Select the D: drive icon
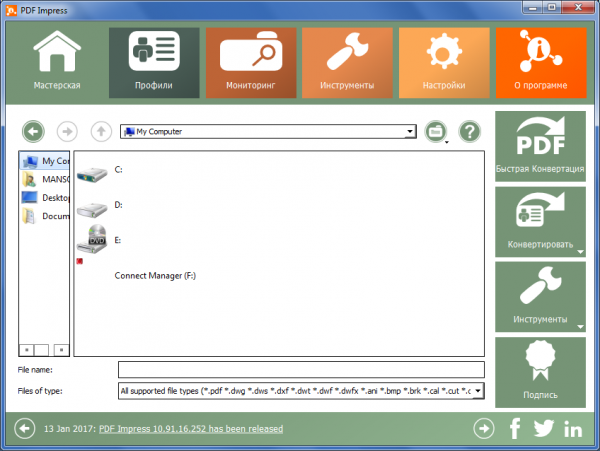 (92, 210)
